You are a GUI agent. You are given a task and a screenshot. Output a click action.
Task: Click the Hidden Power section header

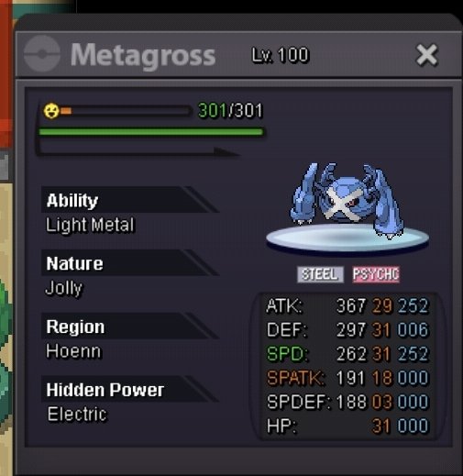pos(105,390)
